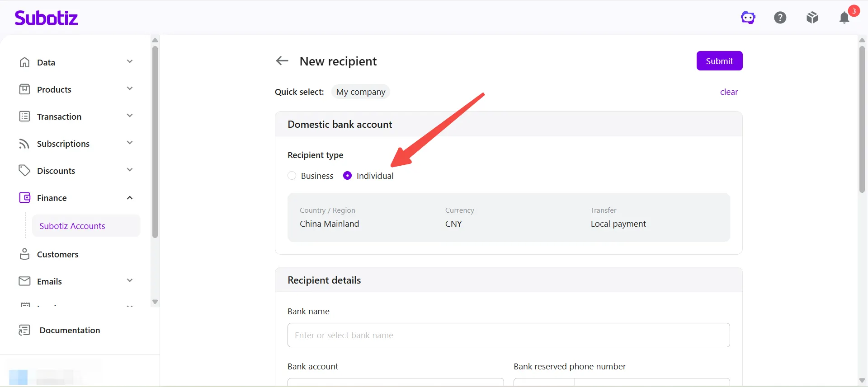The image size is (868, 387).
Task: Click the Domestic bank account heading
Action: coord(340,124)
